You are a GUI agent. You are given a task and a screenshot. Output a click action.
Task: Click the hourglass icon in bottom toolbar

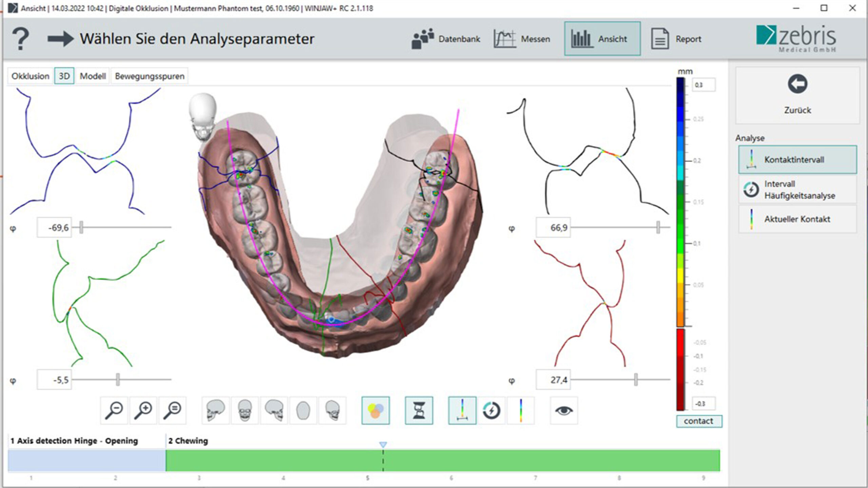(419, 410)
